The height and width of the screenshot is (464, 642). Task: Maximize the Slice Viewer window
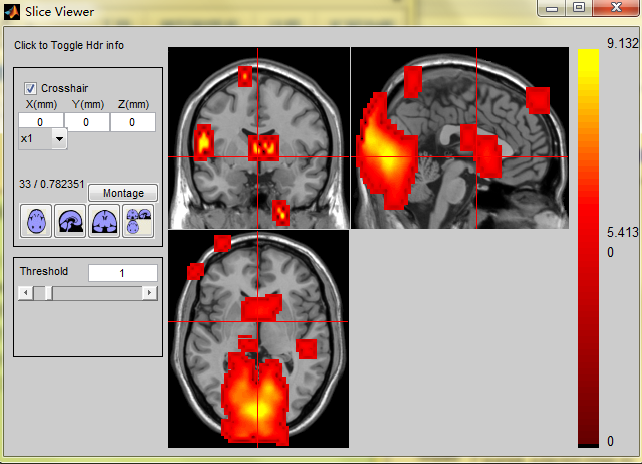click(x=579, y=8)
